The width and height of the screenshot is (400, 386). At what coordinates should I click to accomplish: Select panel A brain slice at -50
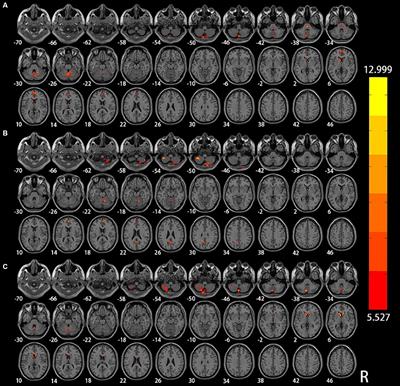click(206, 24)
